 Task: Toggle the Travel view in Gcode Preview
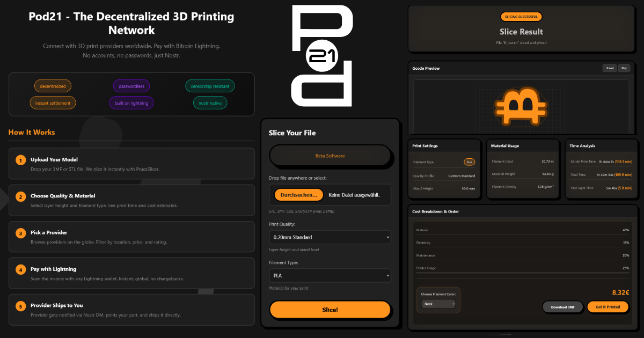[610, 68]
